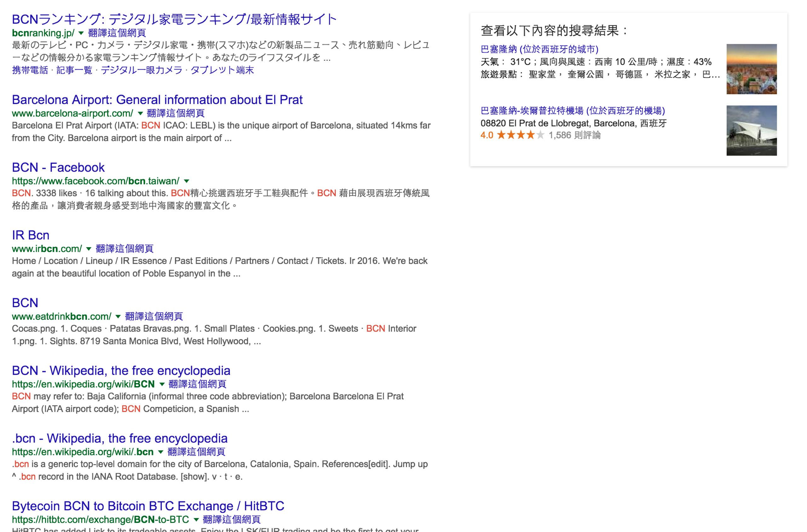The height and width of the screenshot is (532, 807).
Task: Open the タブレット端末 sitelink
Action: coord(222,70)
